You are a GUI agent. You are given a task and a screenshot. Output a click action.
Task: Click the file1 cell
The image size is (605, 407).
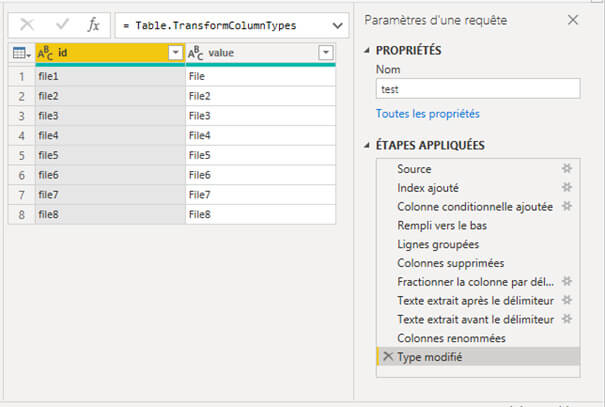click(x=110, y=76)
